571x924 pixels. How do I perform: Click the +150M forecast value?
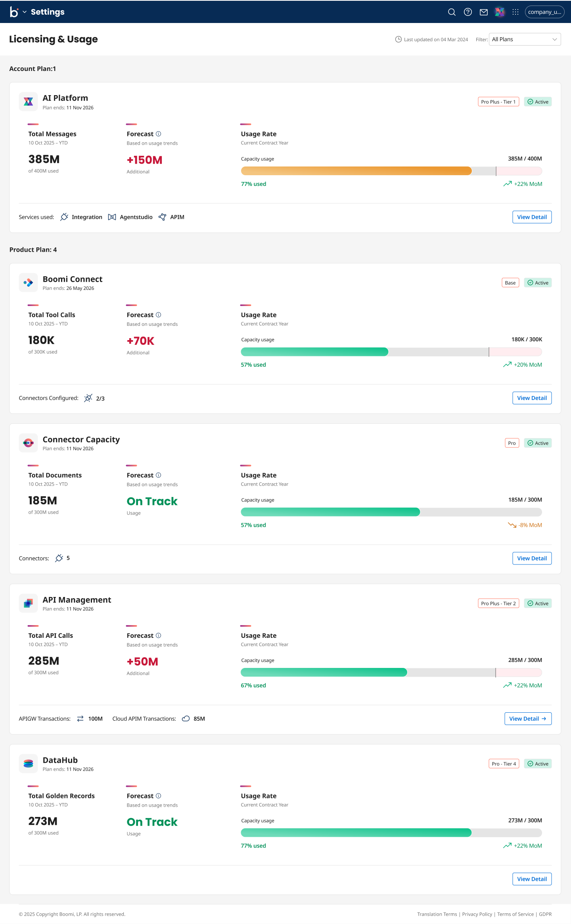145,160
